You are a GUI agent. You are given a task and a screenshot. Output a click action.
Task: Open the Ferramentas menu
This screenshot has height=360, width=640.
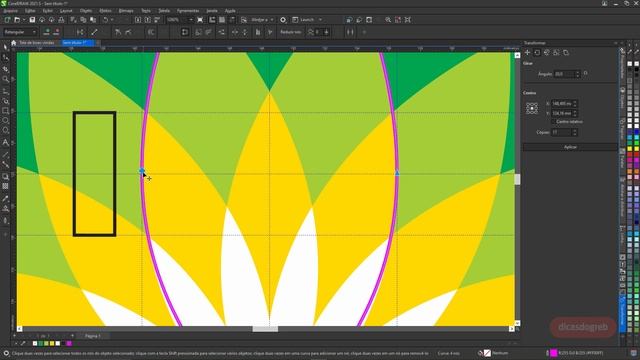(188, 11)
